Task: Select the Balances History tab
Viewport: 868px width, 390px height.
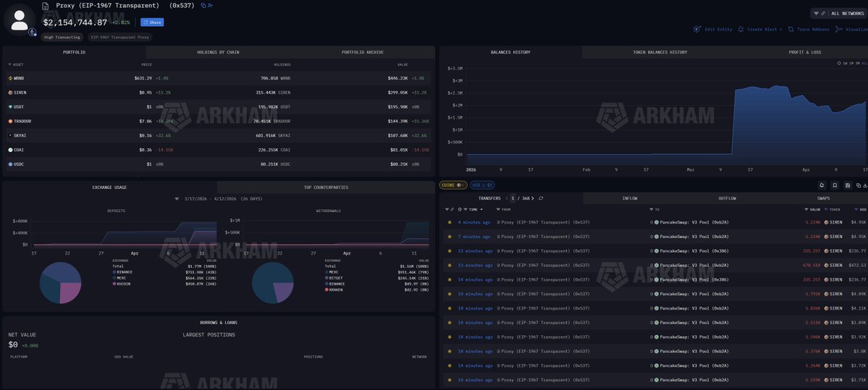Action: 510,52
